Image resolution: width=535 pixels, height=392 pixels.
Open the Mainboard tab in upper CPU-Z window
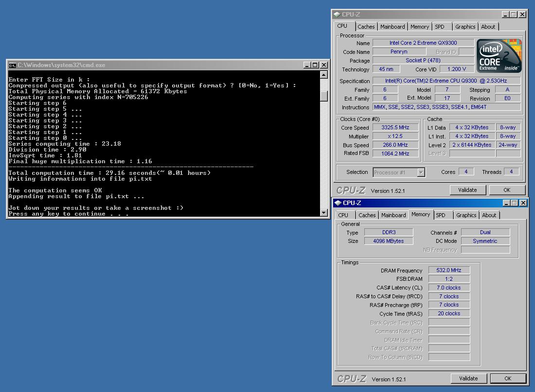(392, 27)
